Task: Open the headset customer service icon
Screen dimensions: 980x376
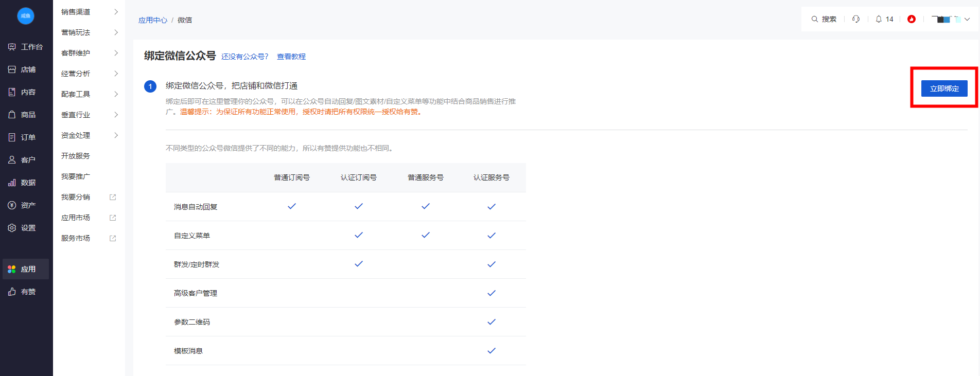Action: coord(856,19)
